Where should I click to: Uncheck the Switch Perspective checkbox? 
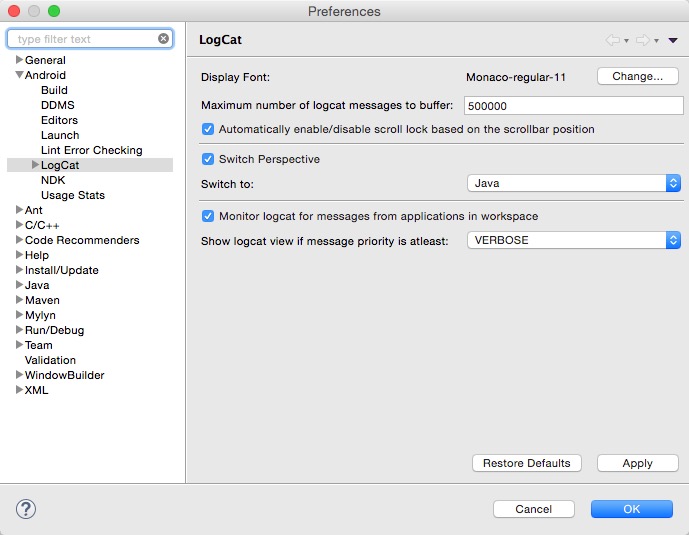click(x=208, y=159)
